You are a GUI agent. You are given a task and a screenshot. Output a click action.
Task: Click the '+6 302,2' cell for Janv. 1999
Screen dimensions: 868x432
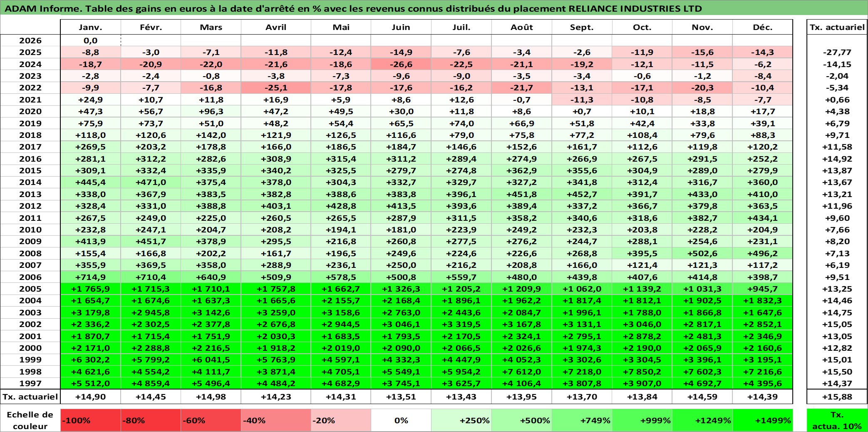(91, 360)
